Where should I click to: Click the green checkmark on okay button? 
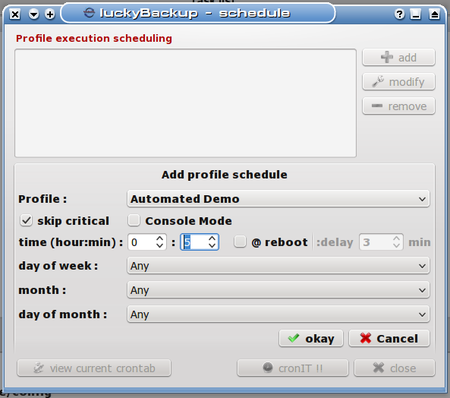pyautogui.click(x=294, y=338)
